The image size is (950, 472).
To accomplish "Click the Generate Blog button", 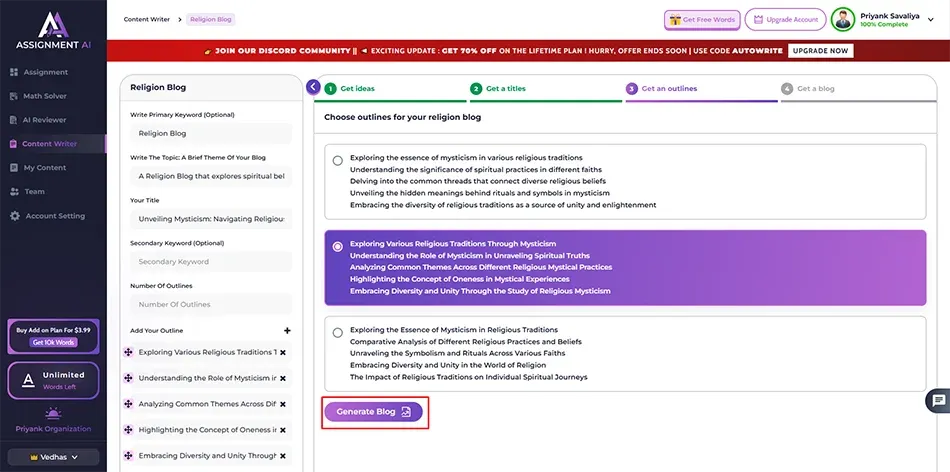I will pos(373,411).
